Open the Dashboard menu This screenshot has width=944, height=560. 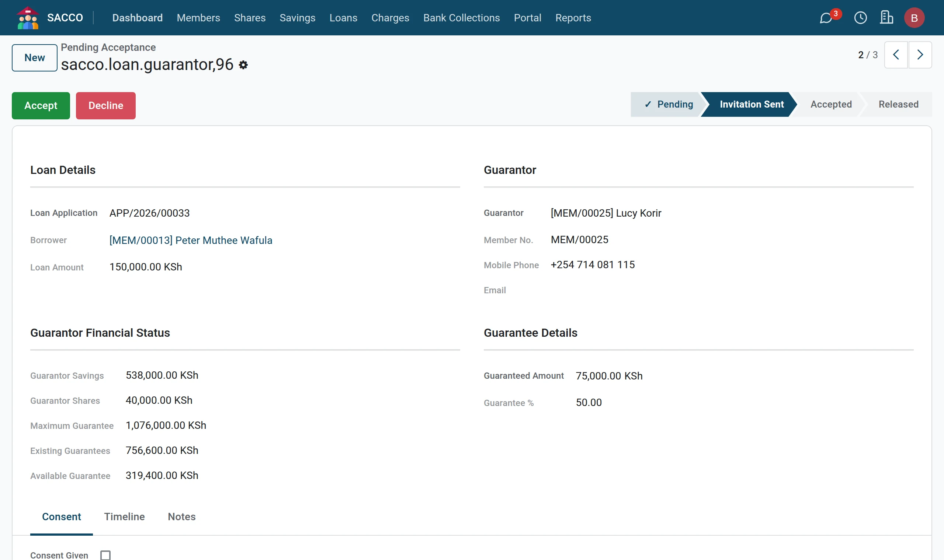pyautogui.click(x=138, y=18)
